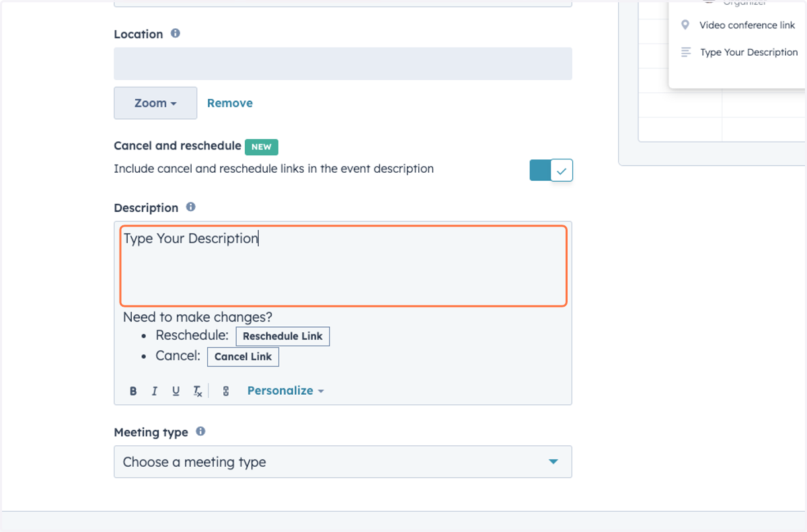Click 'Type Your Description' in preview card
The image size is (807, 532).
(748, 52)
